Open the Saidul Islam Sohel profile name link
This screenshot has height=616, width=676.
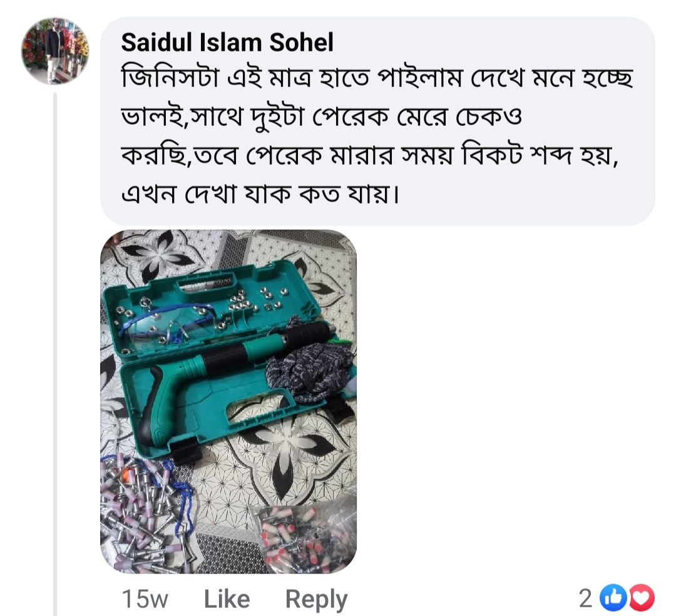pos(227,43)
